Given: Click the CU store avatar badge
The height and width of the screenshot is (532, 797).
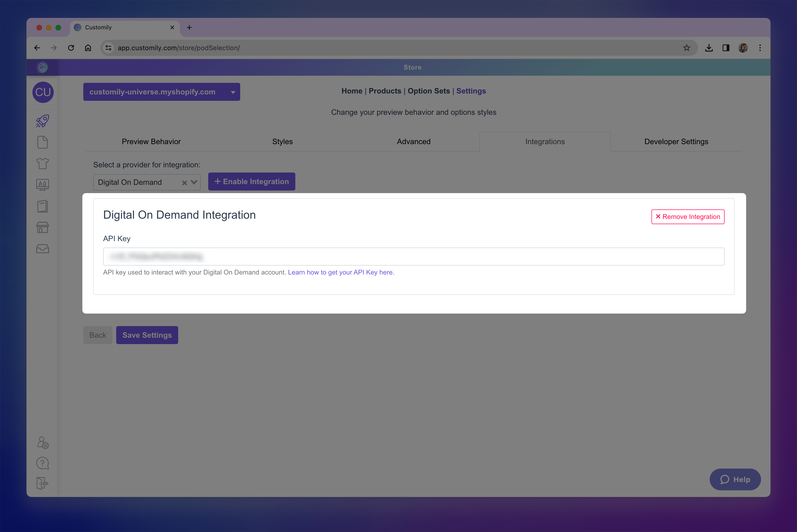Looking at the screenshot, I should [x=43, y=92].
